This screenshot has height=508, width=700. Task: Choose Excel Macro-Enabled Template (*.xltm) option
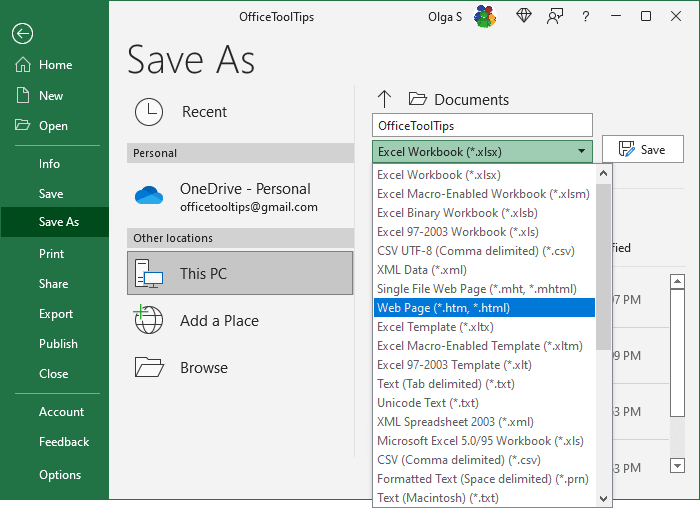(484, 346)
